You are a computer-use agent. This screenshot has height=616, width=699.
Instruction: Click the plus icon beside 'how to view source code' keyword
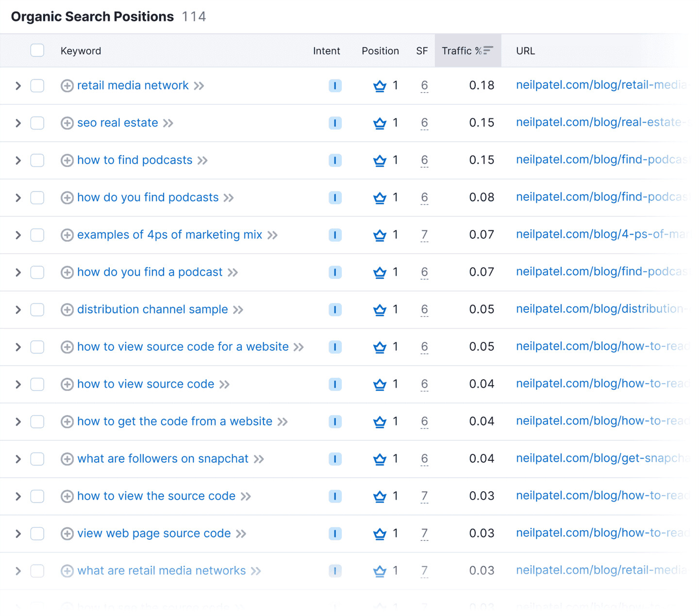coord(67,385)
